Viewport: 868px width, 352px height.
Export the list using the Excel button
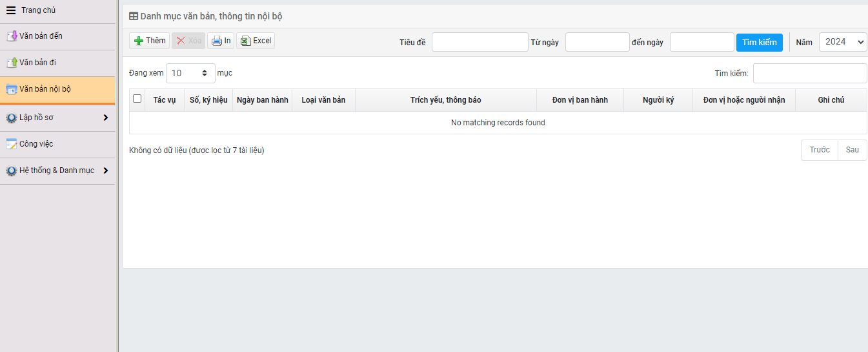(256, 41)
